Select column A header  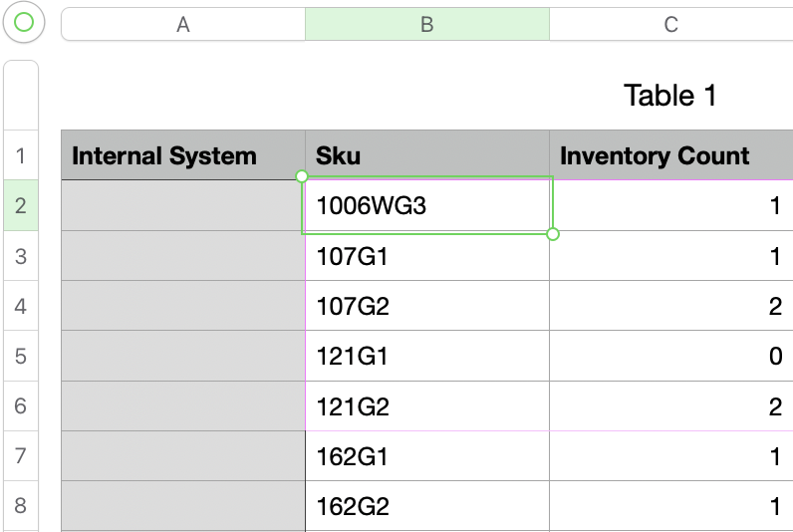(x=183, y=25)
